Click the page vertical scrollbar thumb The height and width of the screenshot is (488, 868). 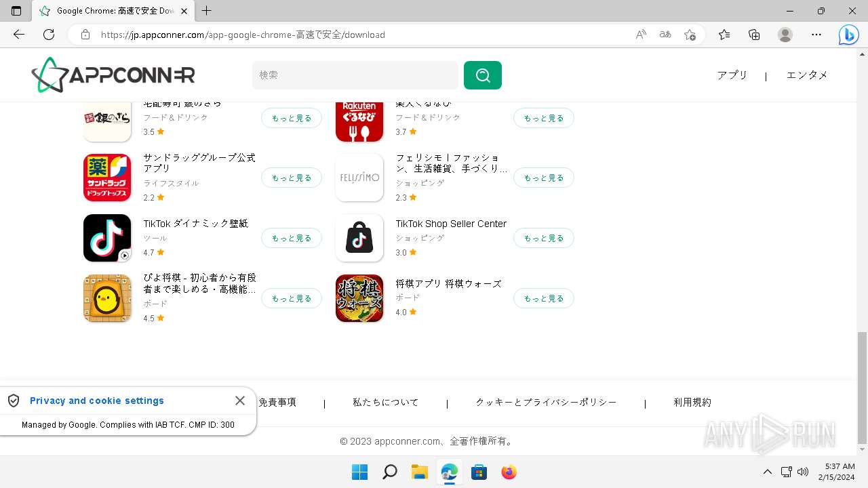pos(862,386)
